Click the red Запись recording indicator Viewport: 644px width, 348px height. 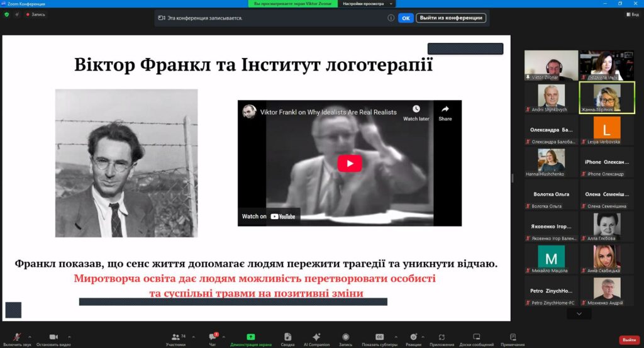pyautogui.click(x=35, y=14)
